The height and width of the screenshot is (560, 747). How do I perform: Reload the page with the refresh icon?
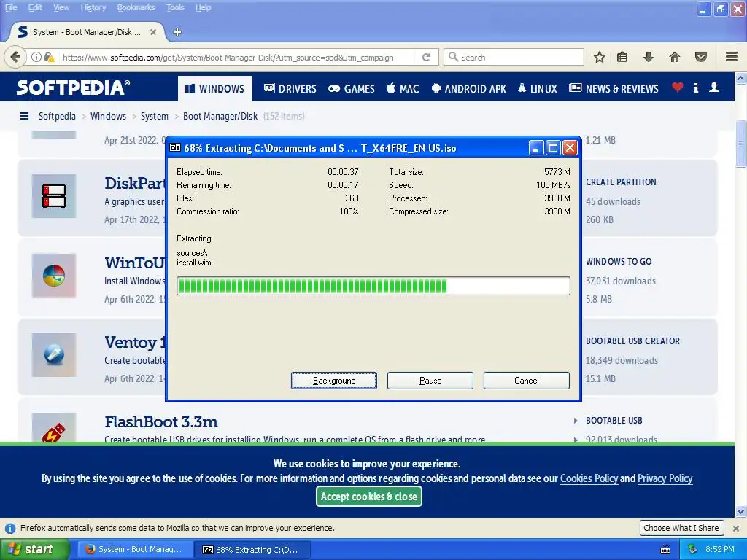(x=426, y=57)
